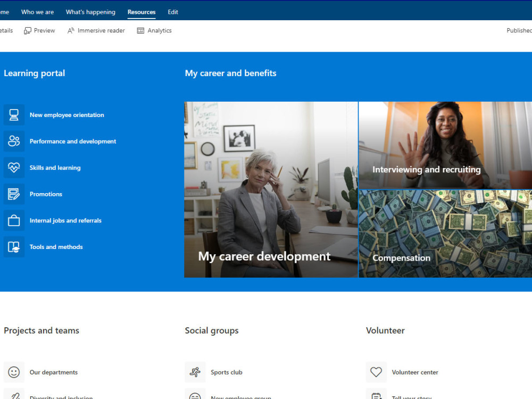Open the Who we are menu
This screenshot has width=532, height=399.
click(37, 12)
